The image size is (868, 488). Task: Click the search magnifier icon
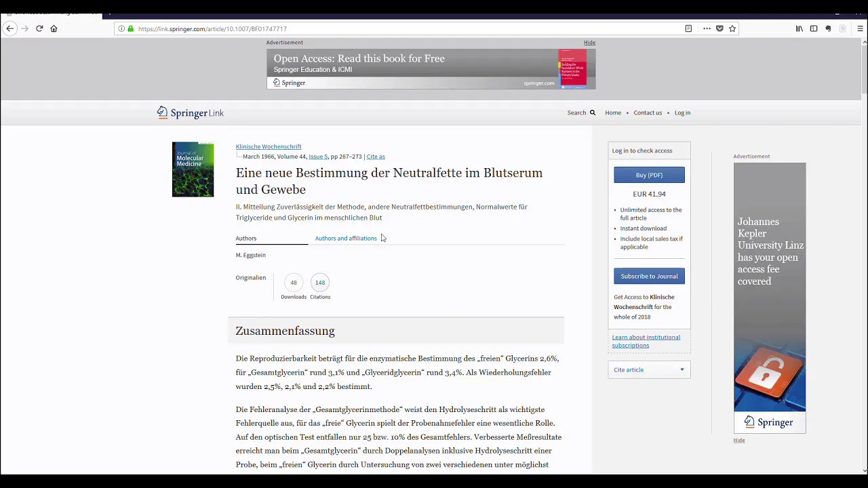(x=592, y=113)
